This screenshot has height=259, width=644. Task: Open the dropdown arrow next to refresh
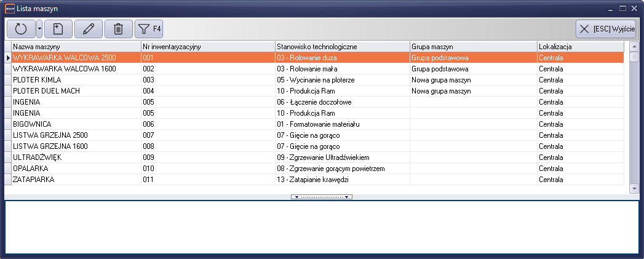click(39, 28)
